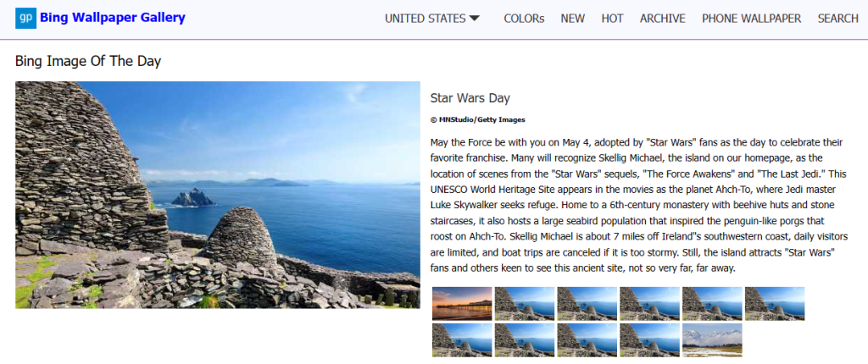The height and width of the screenshot is (364, 868).
Task: Open the large Skellig Michael wallpaper image
Action: click(x=218, y=195)
